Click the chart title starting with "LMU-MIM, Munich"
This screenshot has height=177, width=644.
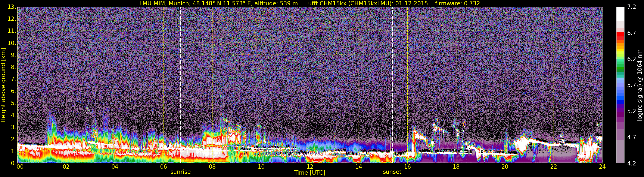(x=309, y=3)
